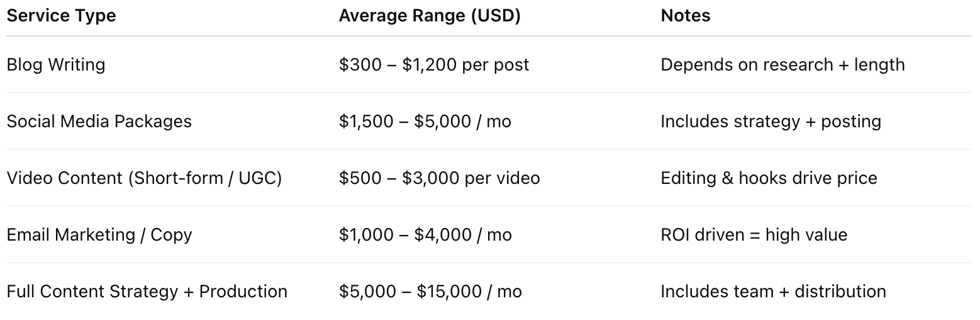Click the 'Includes team + distribution' note

(x=773, y=291)
